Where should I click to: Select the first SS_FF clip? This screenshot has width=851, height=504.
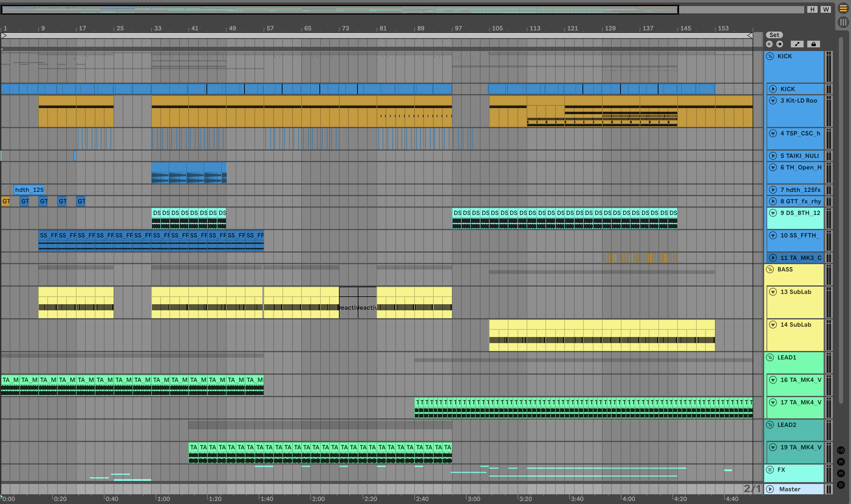click(48, 240)
